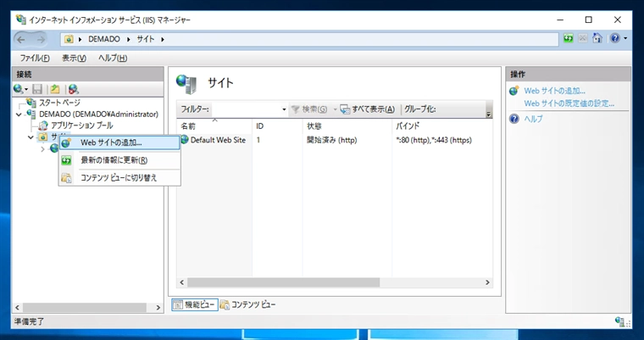
Task: Click the Home icon beside the address bar
Action: click(x=597, y=38)
